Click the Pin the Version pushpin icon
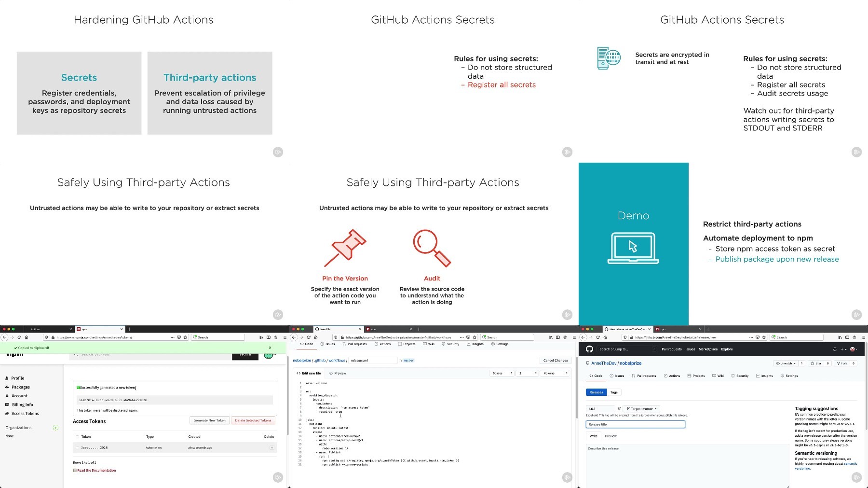868x488 pixels. click(x=345, y=248)
